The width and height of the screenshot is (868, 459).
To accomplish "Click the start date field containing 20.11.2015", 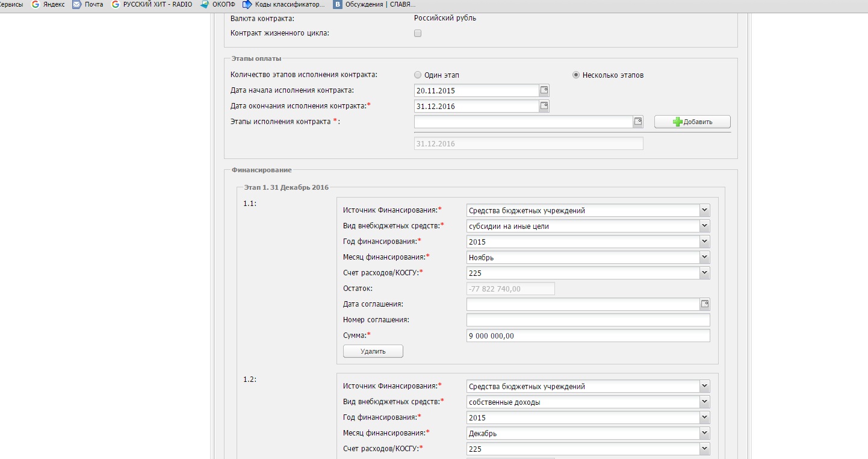I will point(476,90).
